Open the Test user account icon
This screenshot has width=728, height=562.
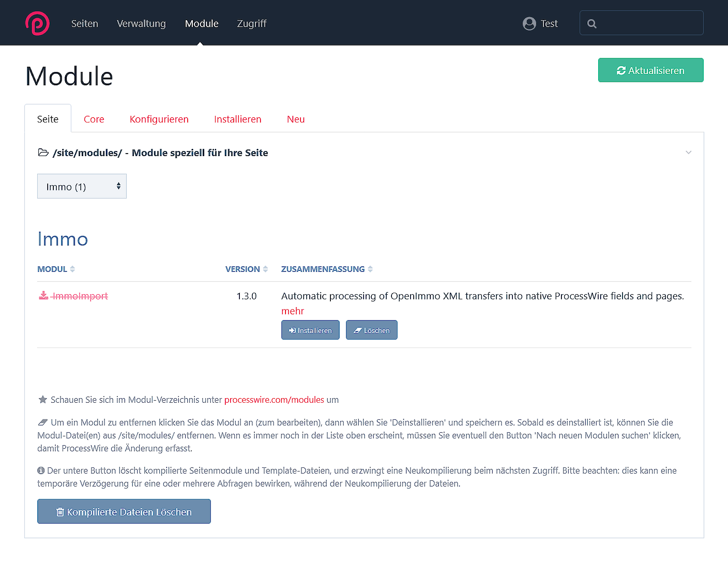pyautogui.click(x=529, y=23)
